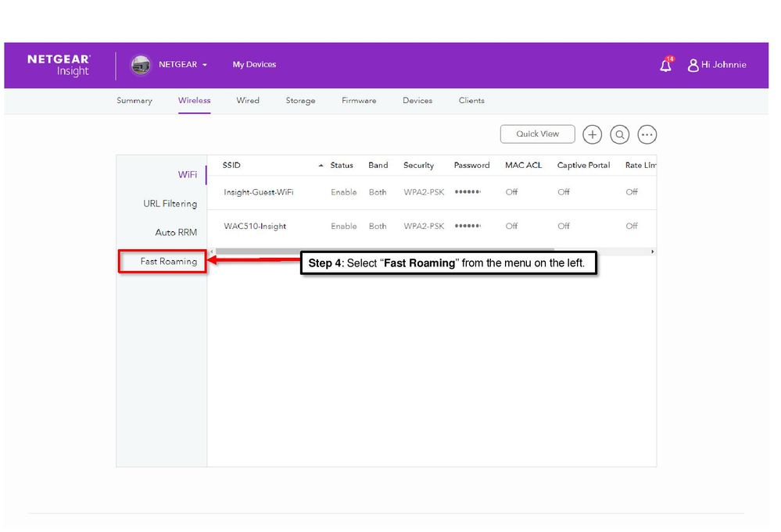Screen dimensions: 781x532
Task: Click the user profile icon
Action: (693, 65)
